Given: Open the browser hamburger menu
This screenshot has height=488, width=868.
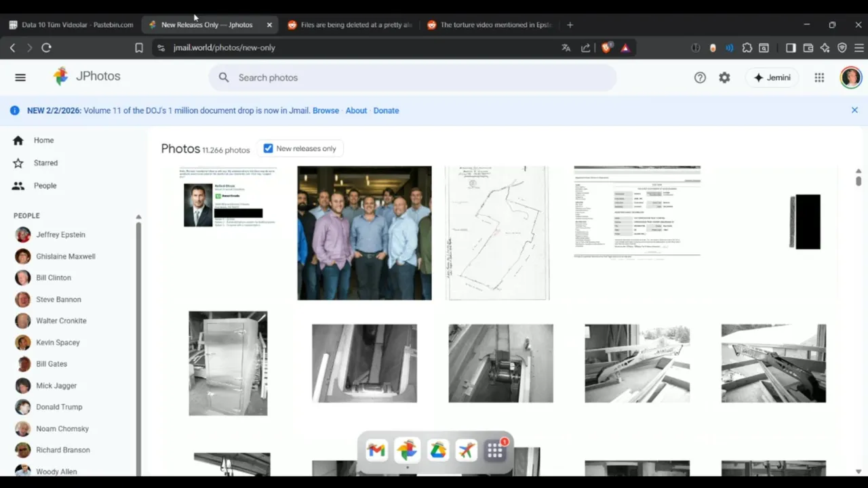Looking at the screenshot, I should coord(859,47).
